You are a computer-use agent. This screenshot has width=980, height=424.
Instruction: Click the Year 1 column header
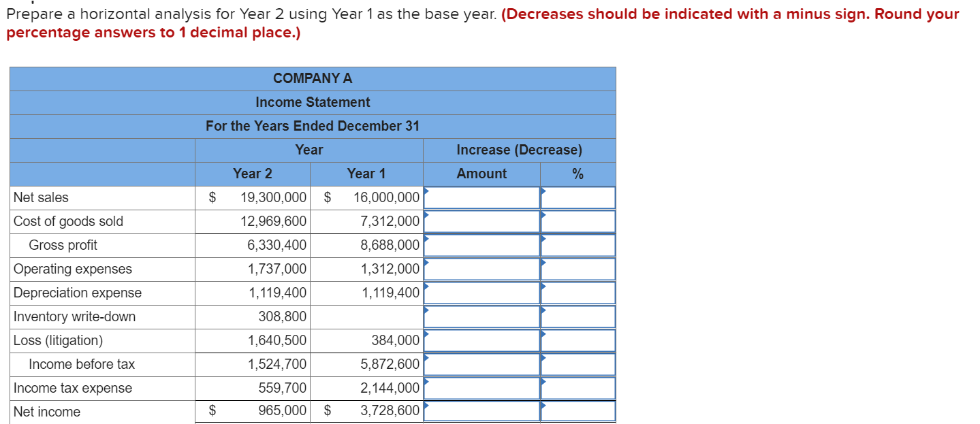coord(366,174)
